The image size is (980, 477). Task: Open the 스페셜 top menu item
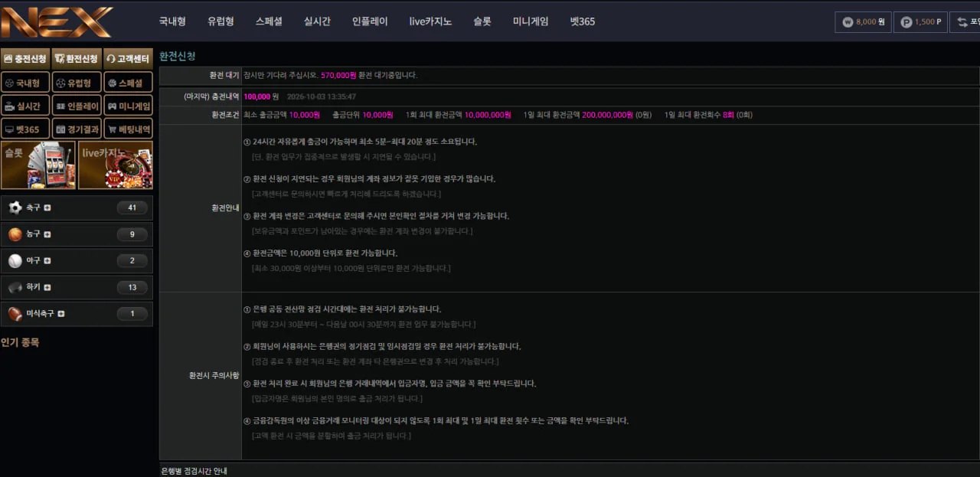(269, 21)
